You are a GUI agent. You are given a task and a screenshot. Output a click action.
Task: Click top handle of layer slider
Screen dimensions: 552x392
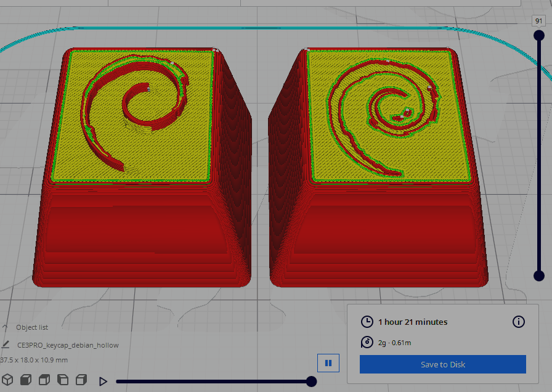pos(538,35)
